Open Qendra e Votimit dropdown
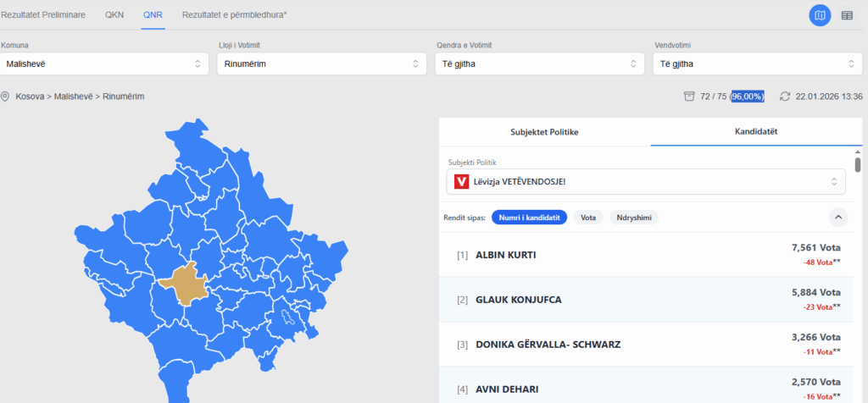This screenshot has width=868, height=403. [x=540, y=63]
